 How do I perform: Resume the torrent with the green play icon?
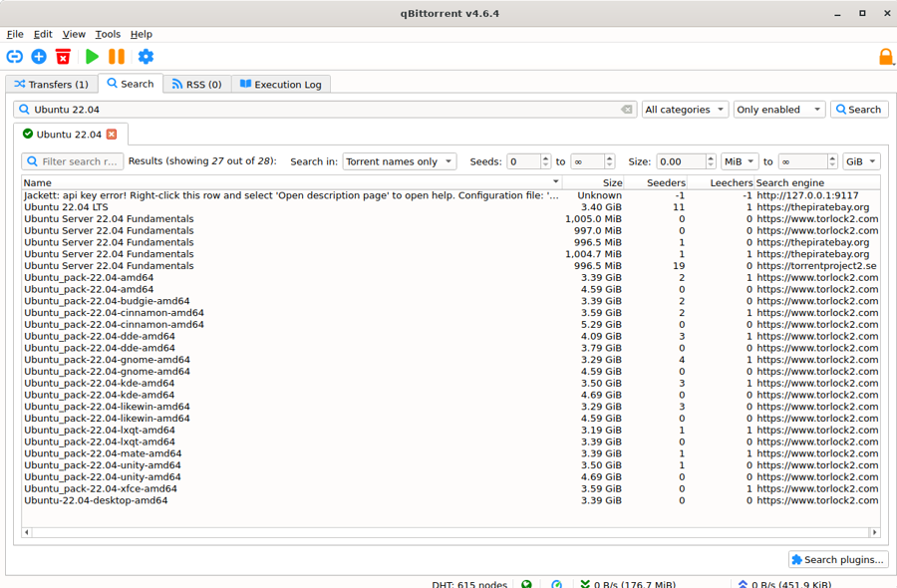click(92, 57)
